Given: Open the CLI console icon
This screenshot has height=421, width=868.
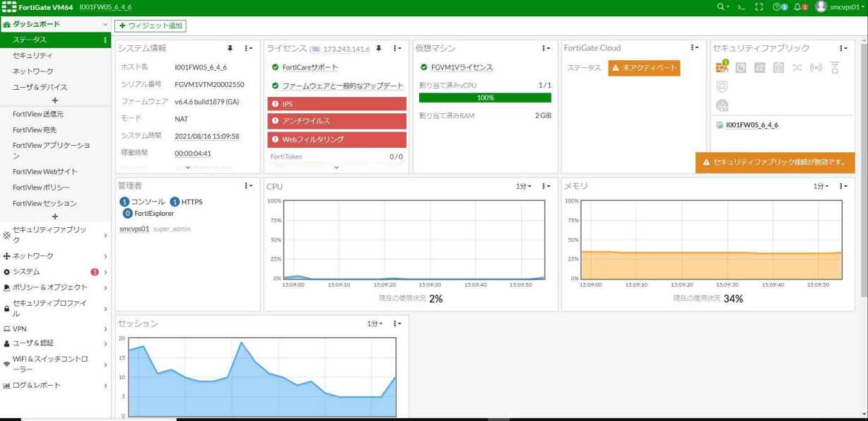Looking at the screenshot, I should pos(741,6).
